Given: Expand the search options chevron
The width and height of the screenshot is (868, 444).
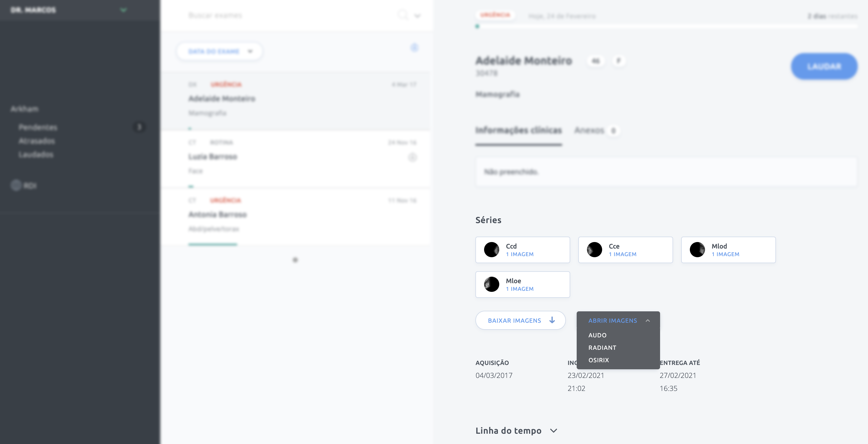Looking at the screenshot, I should 417,15.
